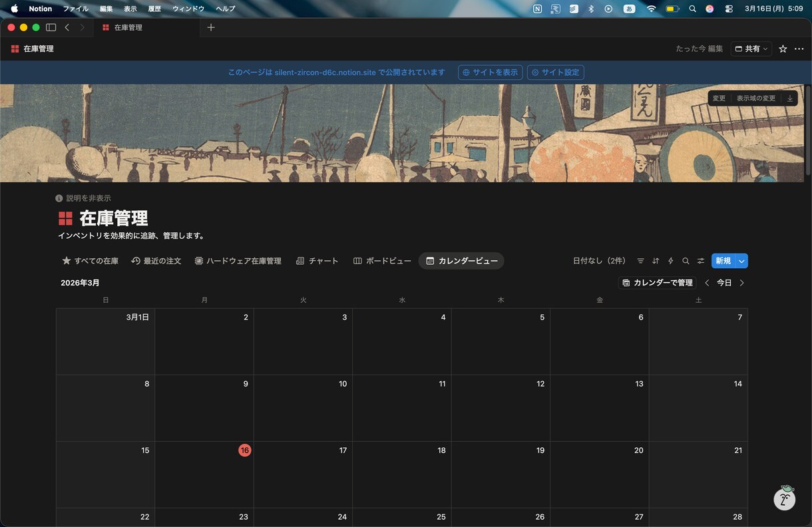Open the 編集 menu
The height and width of the screenshot is (527, 812).
[x=106, y=9]
